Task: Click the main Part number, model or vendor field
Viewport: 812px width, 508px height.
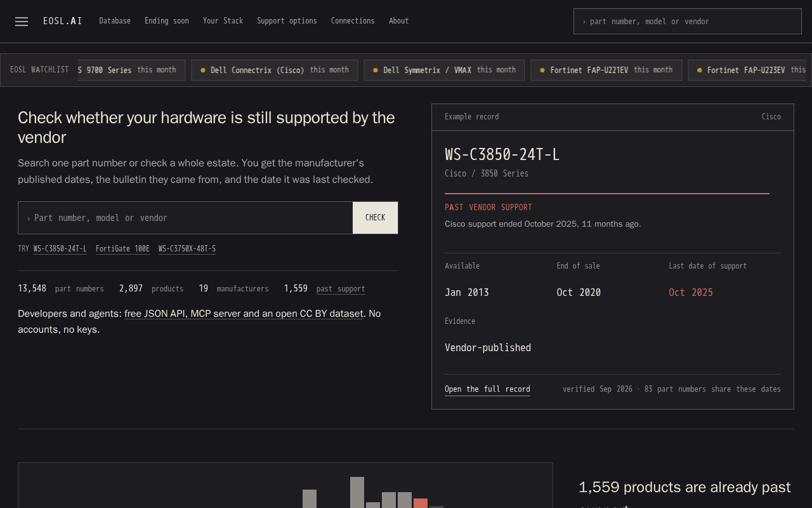Action: click(185, 218)
